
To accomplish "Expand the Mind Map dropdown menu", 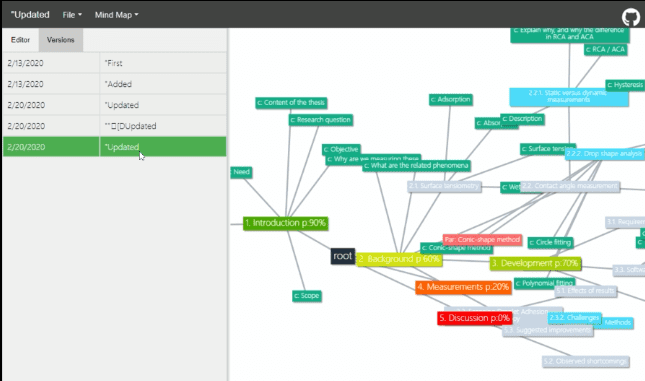I will 116,15.
